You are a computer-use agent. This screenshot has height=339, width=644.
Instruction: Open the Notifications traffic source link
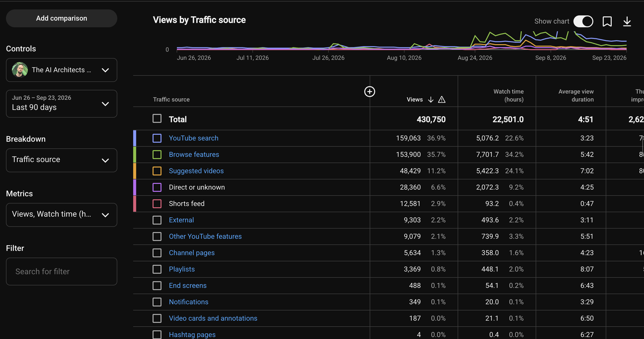click(x=189, y=302)
